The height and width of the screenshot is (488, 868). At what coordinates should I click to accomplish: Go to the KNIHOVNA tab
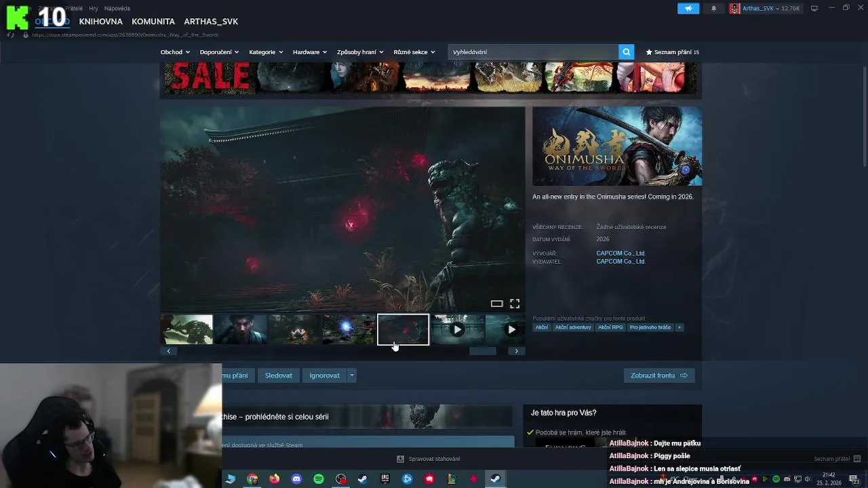click(100, 22)
